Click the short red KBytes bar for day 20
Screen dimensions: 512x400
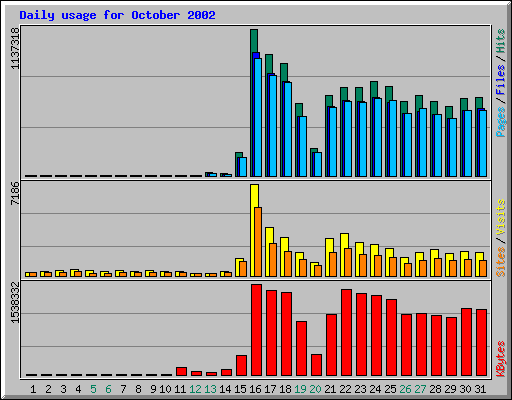[x=316, y=365]
